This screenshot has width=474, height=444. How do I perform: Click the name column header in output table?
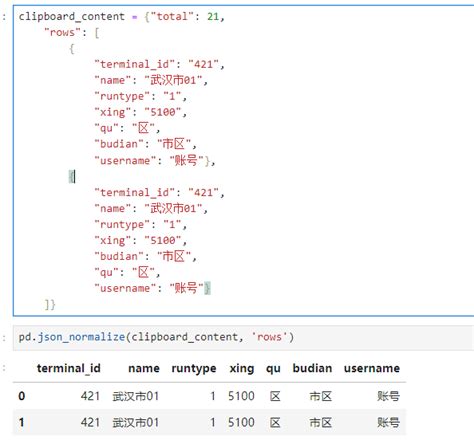coord(144,368)
